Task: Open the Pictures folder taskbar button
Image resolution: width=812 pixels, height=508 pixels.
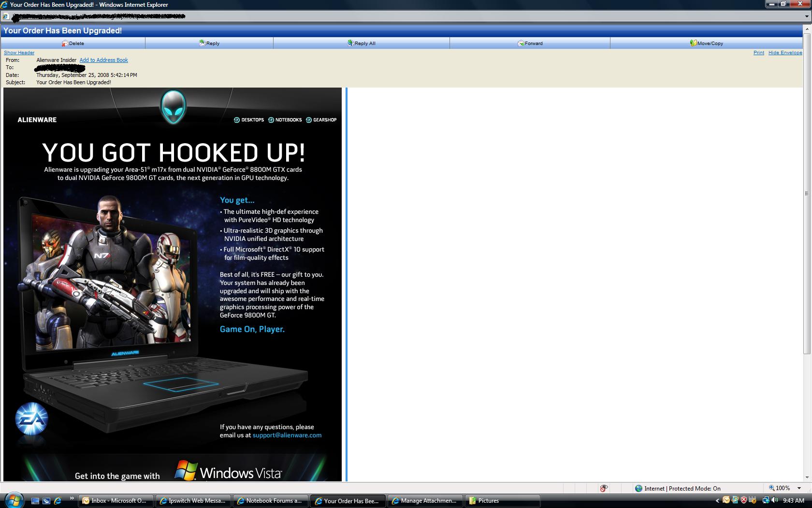Action: coord(502,501)
